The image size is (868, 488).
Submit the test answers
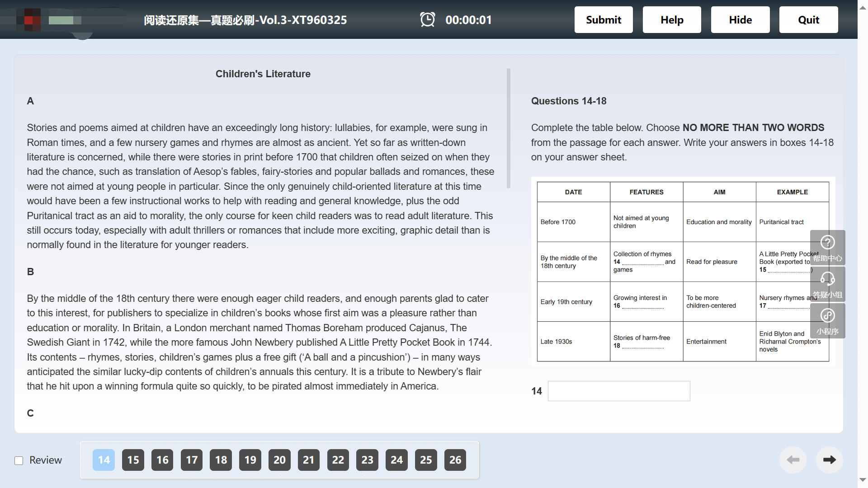coord(604,19)
